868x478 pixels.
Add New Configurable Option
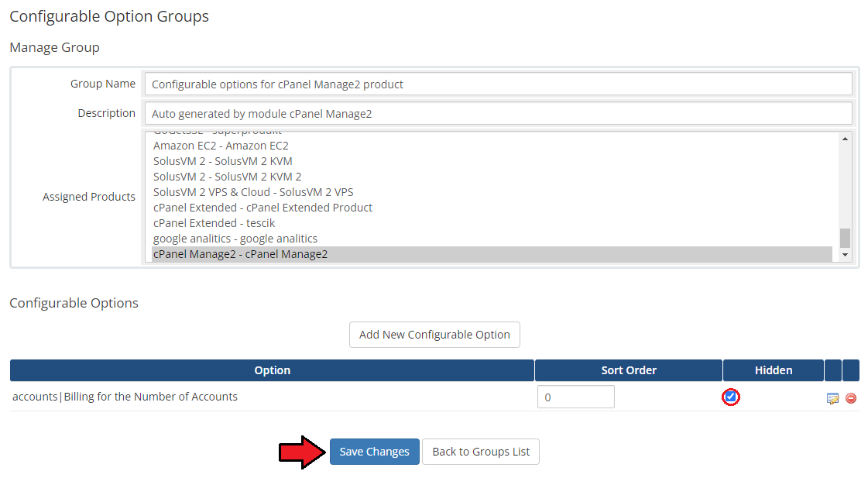point(434,335)
